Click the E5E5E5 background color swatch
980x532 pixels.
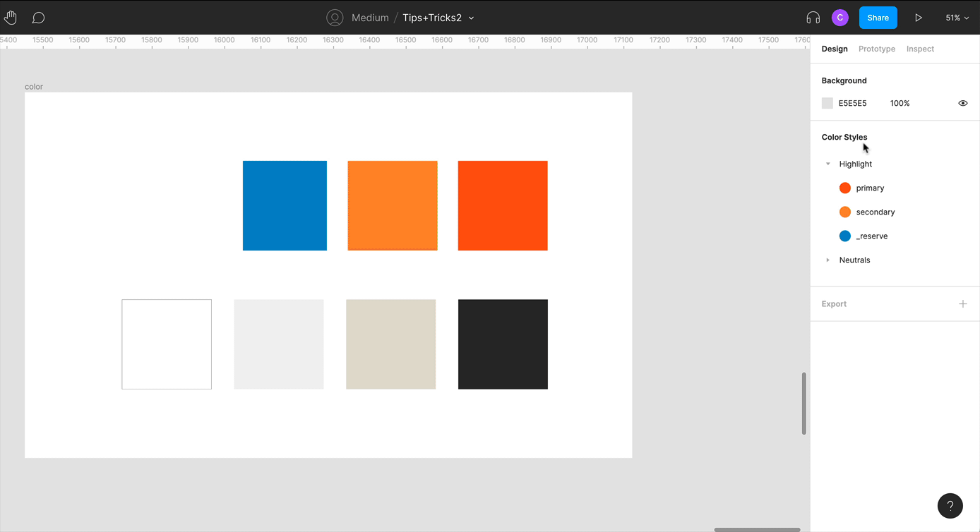coord(827,103)
